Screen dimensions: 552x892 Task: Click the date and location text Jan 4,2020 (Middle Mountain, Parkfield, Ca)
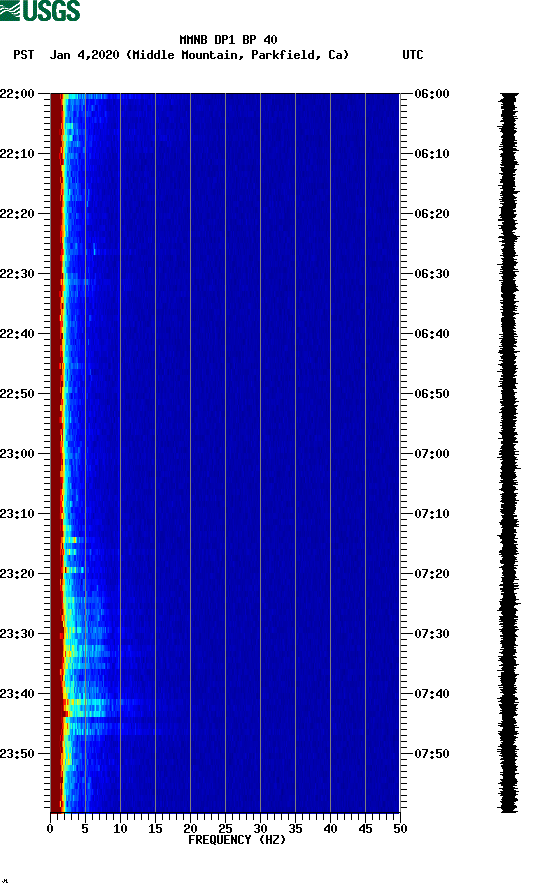click(x=199, y=55)
